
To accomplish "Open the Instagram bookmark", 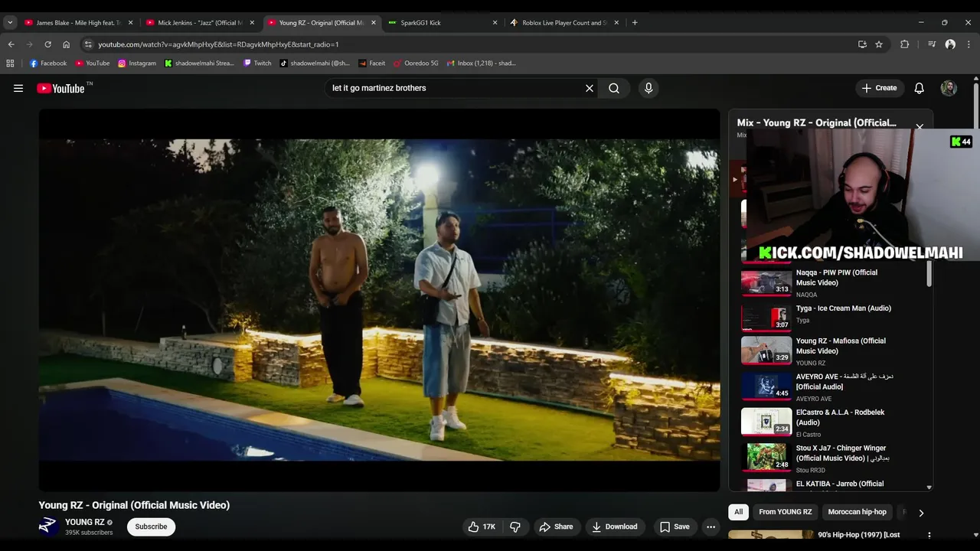I will (137, 64).
